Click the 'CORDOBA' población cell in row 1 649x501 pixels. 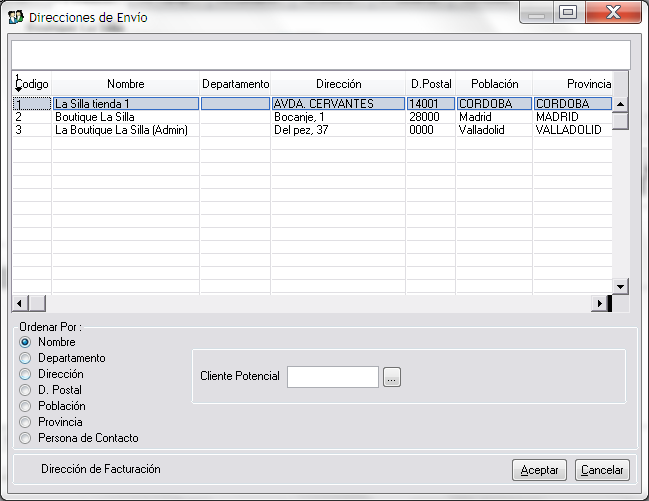[x=495, y=104]
